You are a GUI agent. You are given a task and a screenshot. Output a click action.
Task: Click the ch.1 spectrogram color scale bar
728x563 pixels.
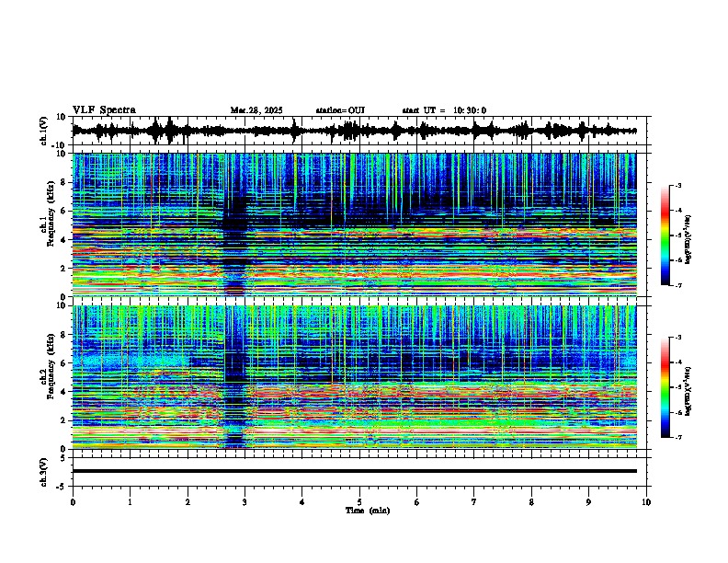(665, 236)
